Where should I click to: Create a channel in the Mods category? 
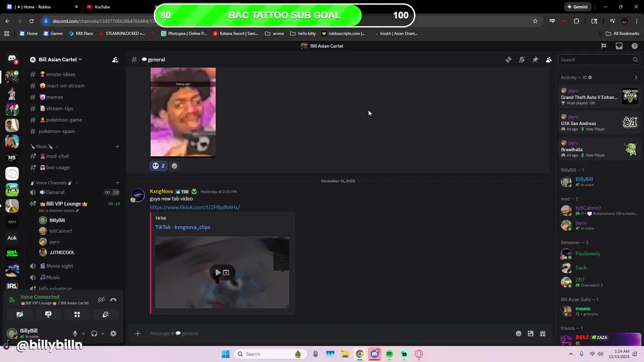tap(117, 147)
